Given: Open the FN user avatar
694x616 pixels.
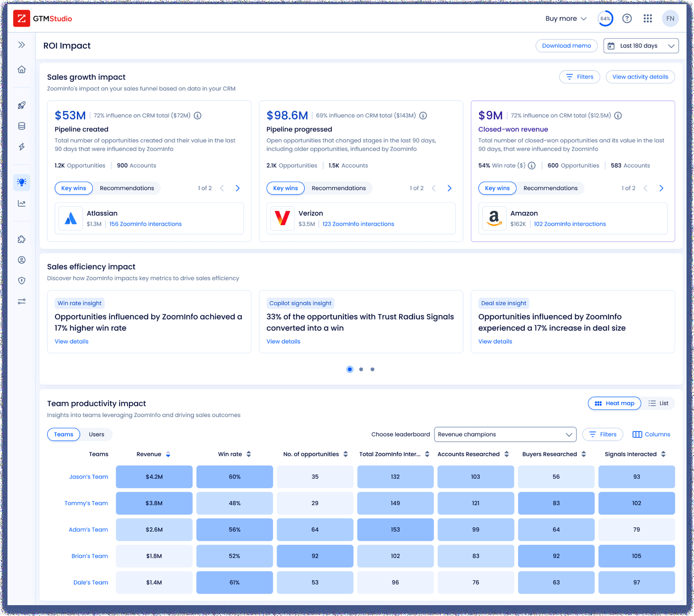Looking at the screenshot, I should [670, 18].
